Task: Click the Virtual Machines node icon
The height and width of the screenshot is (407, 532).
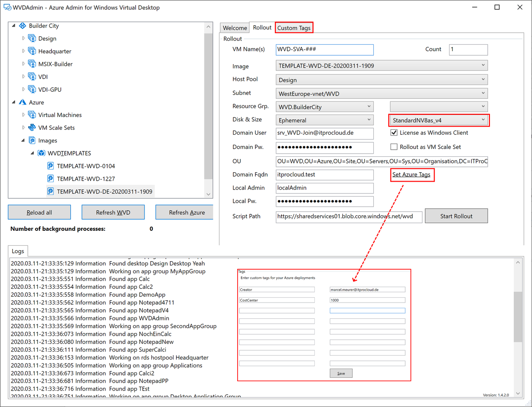Action: click(32, 115)
